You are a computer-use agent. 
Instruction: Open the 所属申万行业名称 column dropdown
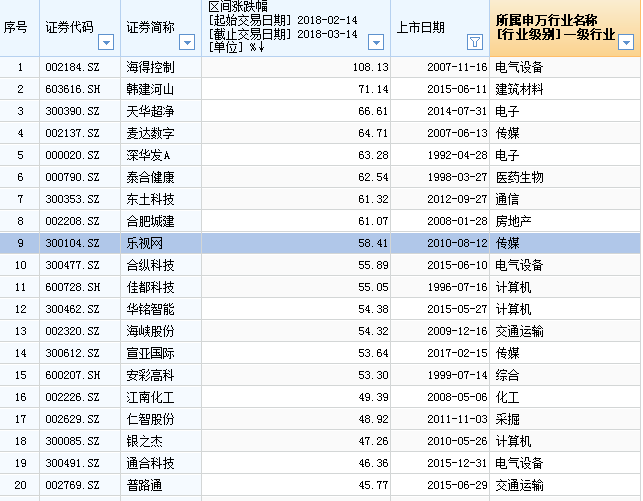(626, 42)
